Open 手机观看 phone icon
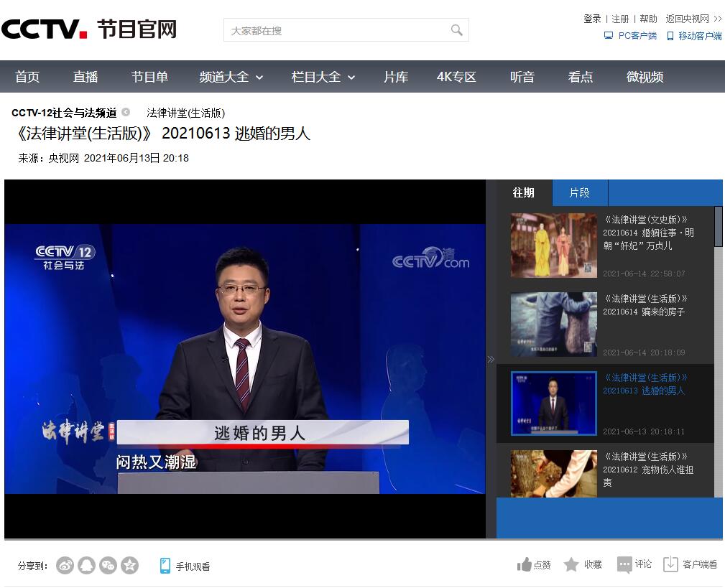Viewport: 725px width, 588px height. point(165,566)
